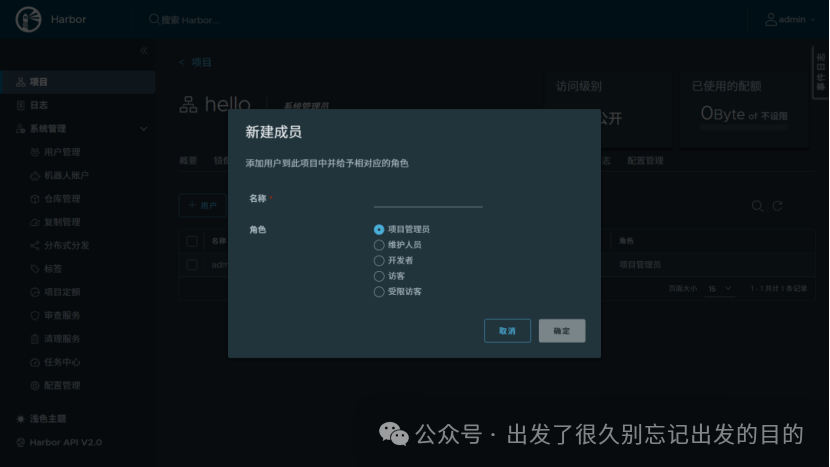Click the 标签 tag icon
830x467 pixels.
coord(35,268)
